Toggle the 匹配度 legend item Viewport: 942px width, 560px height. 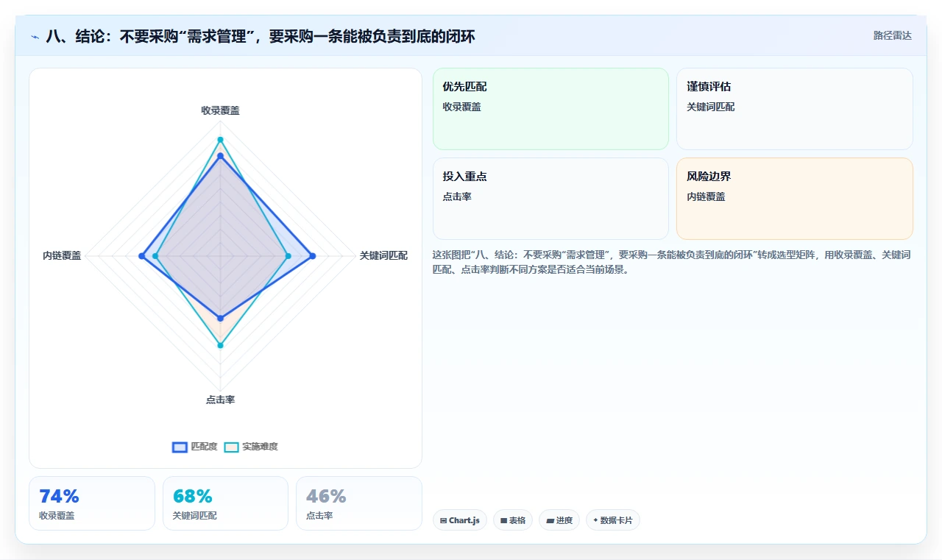pos(195,447)
